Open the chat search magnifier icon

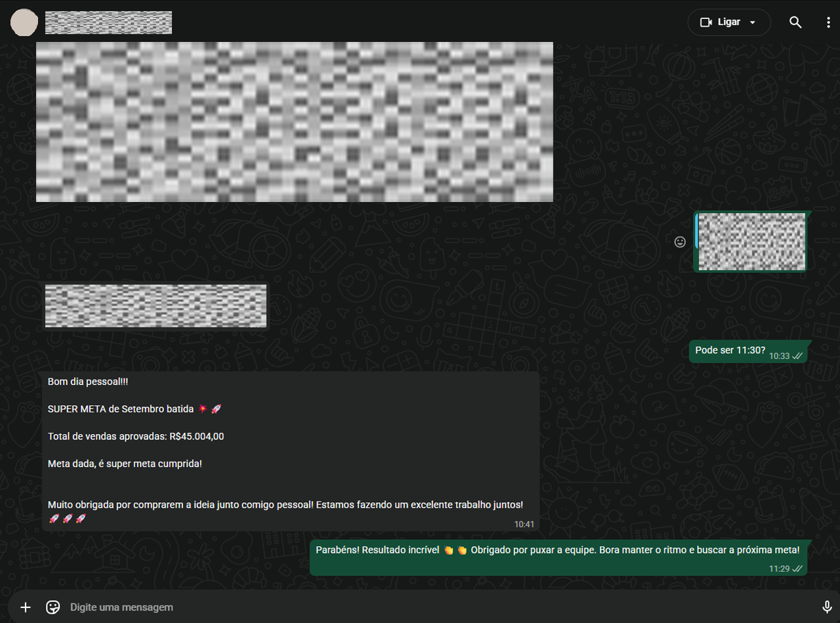click(x=795, y=22)
